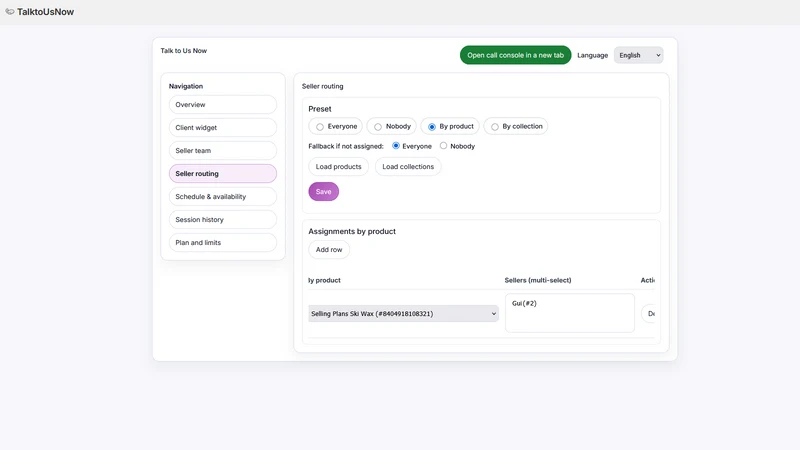This screenshot has height=450, width=800.
Task: Add row to product assignments
Action: point(329,249)
